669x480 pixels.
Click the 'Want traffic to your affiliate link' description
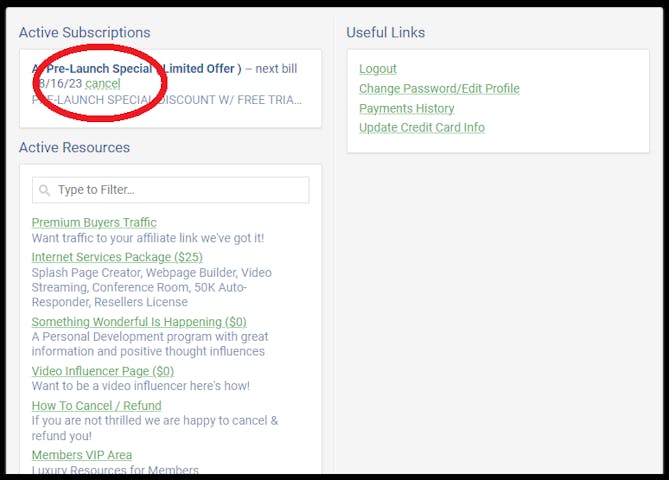pos(148,238)
